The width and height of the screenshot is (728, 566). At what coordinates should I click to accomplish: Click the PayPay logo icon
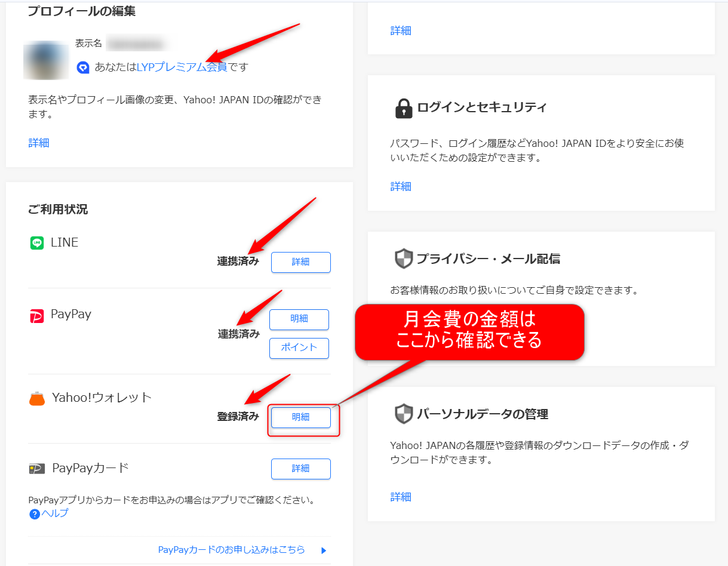37,316
